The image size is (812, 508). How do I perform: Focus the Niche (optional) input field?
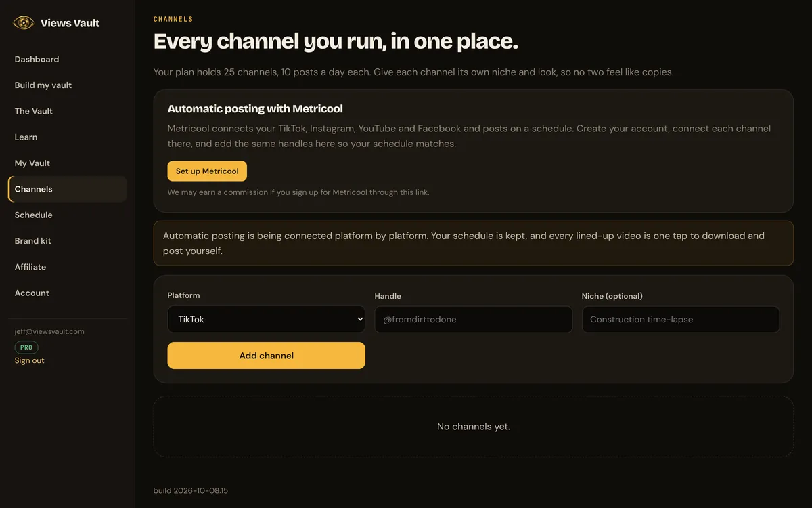coord(681,319)
